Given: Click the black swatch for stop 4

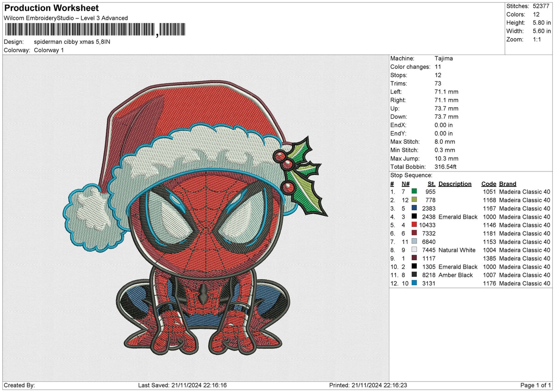Looking at the screenshot, I should coord(414,216).
